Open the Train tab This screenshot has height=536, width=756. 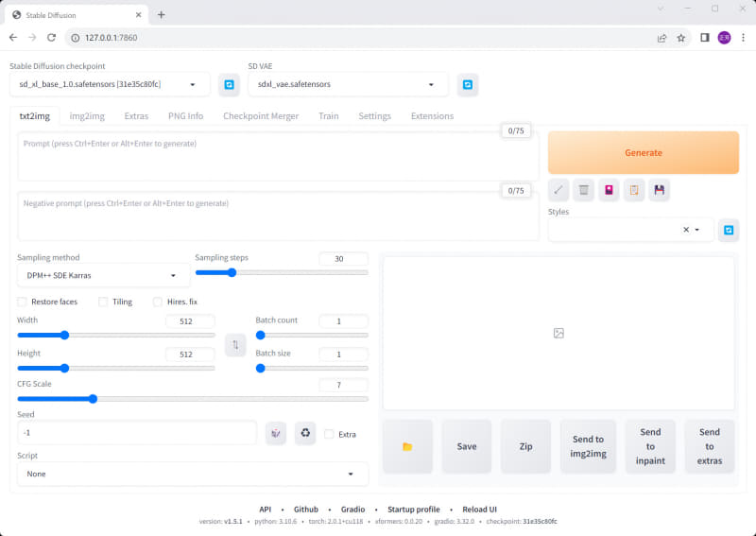coord(328,116)
